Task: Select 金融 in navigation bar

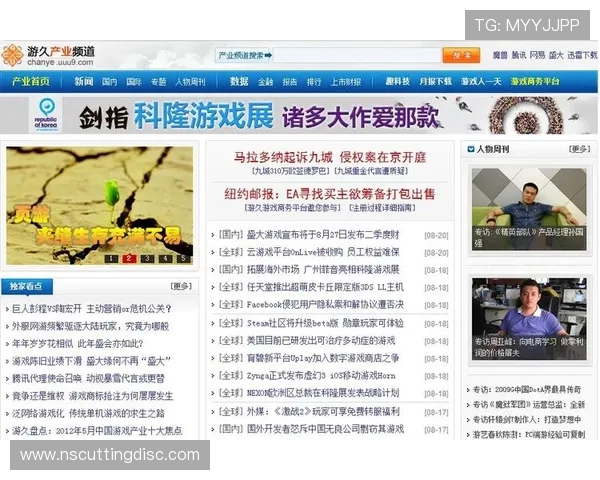Action: coord(265,82)
